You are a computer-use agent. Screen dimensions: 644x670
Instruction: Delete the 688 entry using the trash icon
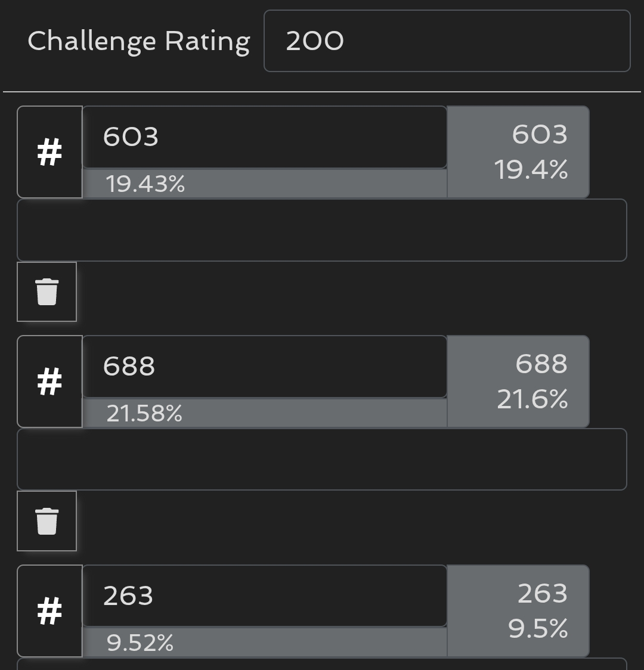click(x=47, y=521)
